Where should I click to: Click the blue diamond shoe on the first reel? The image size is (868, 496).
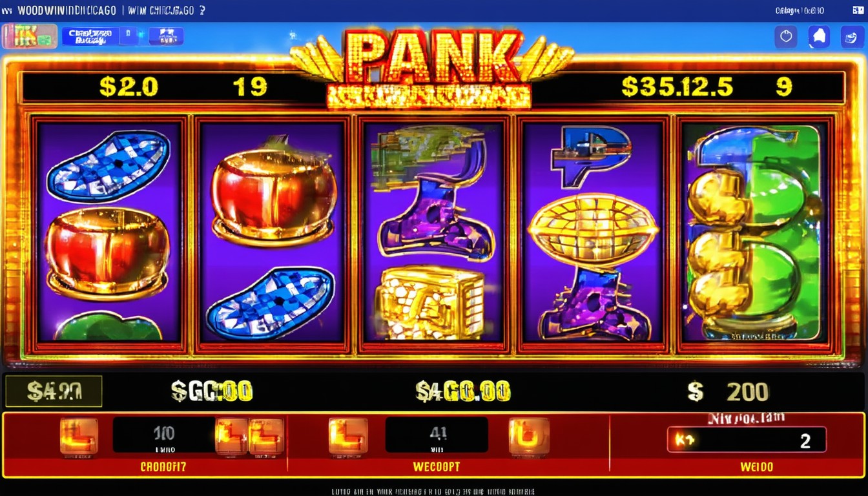pos(108,167)
